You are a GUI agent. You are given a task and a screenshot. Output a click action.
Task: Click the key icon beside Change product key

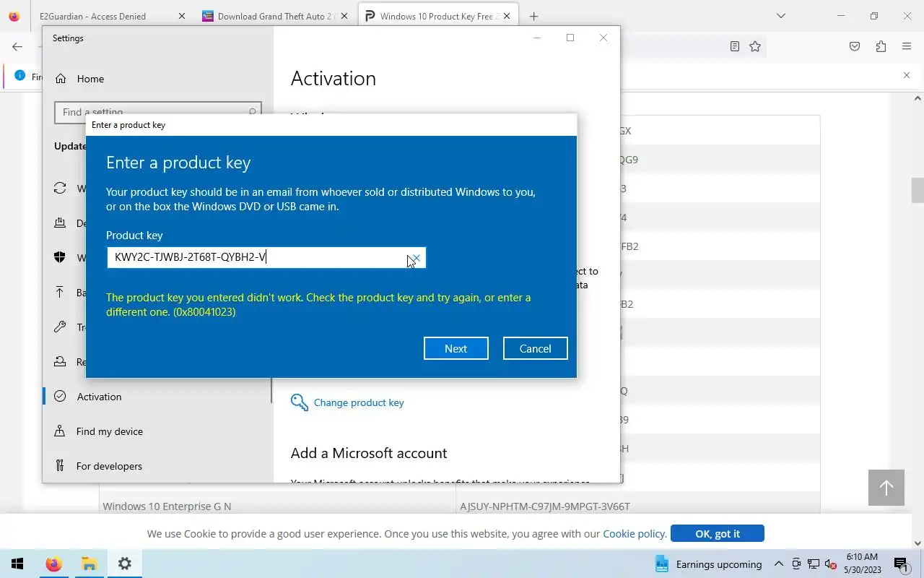[x=299, y=402]
